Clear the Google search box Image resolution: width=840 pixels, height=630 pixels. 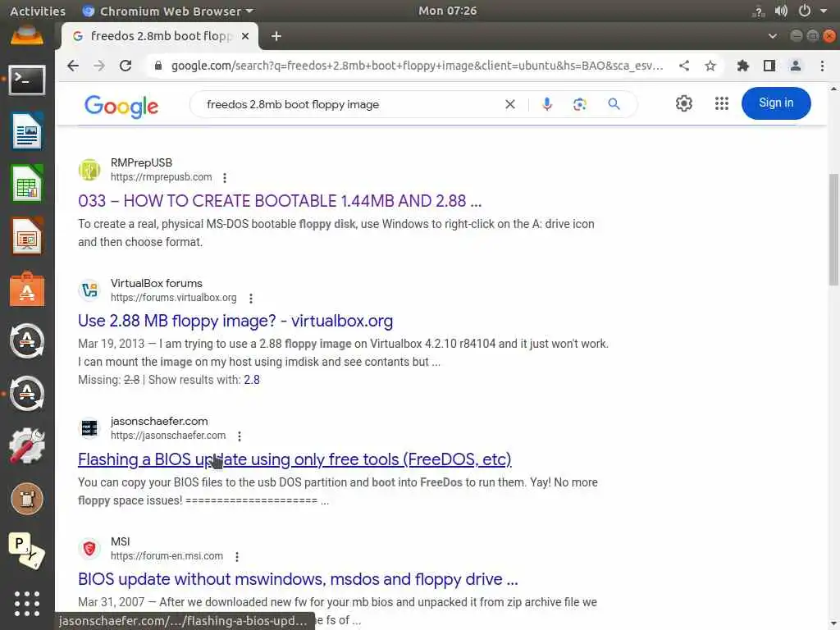click(510, 104)
